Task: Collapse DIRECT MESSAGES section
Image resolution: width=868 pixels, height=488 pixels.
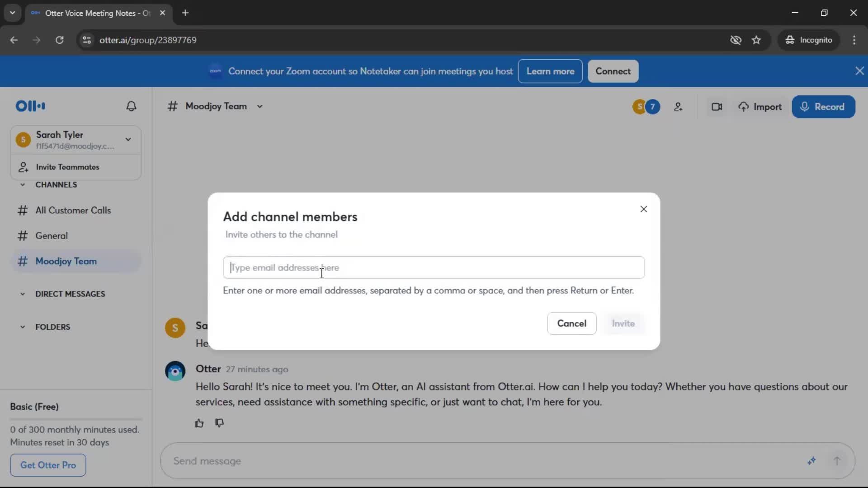Action: 23,294
